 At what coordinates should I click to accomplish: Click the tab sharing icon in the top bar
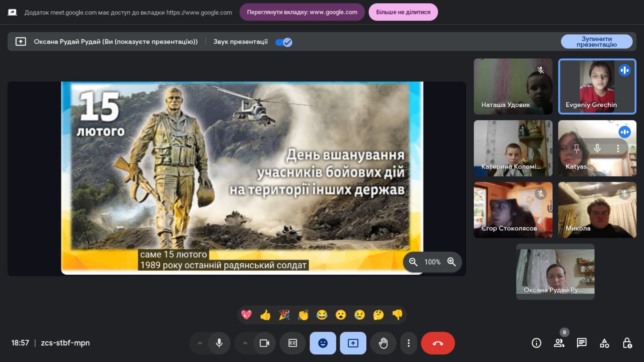[12, 12]
